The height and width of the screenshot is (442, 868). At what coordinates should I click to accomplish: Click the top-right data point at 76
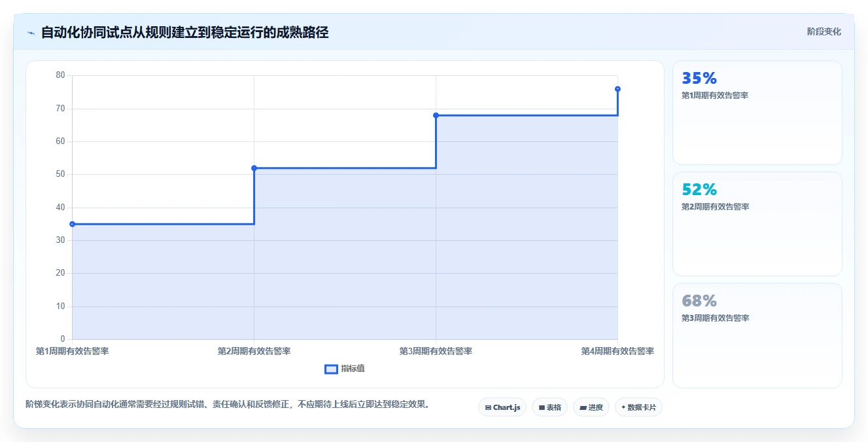pos(617,89)
